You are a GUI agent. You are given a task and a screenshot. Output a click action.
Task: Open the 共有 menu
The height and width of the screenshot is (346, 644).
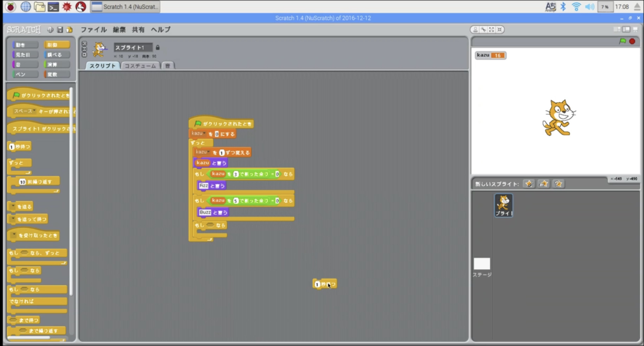click(138, 30)
